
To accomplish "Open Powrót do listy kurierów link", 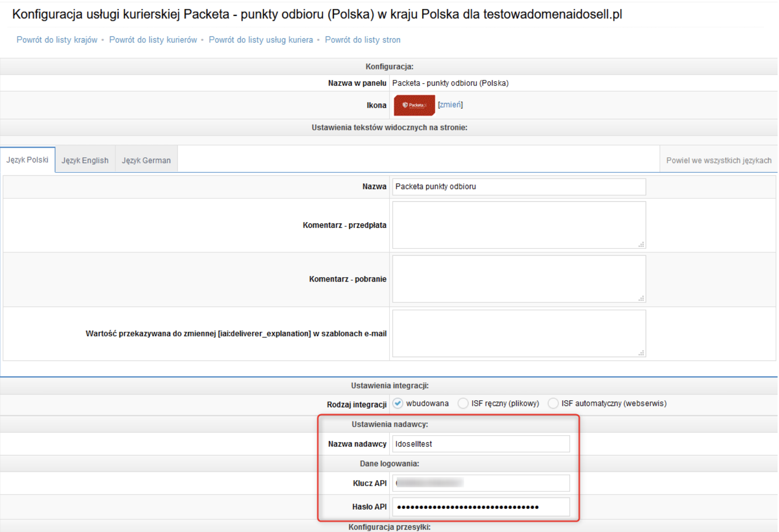I will point(153,40).
